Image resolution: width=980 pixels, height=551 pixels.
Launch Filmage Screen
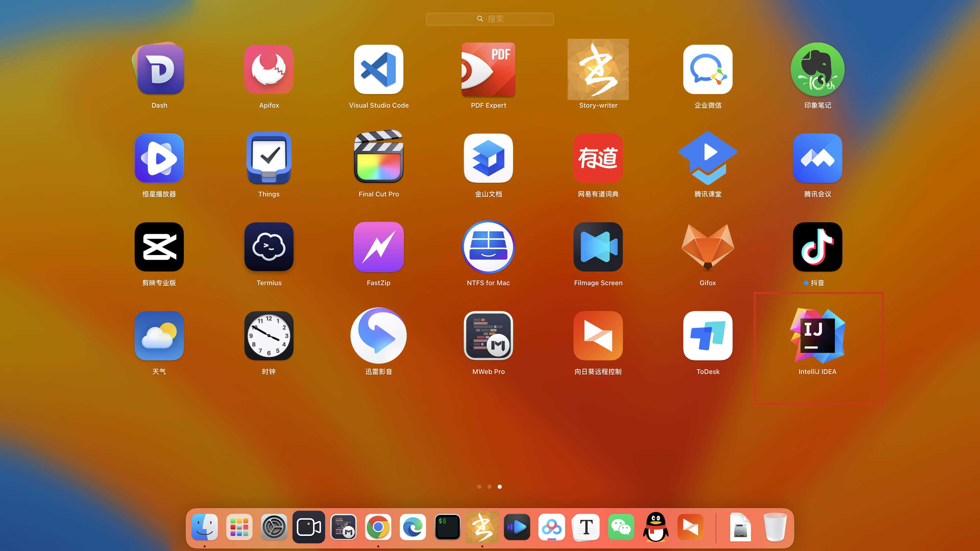pyautogui.click(x=598, y=247)
